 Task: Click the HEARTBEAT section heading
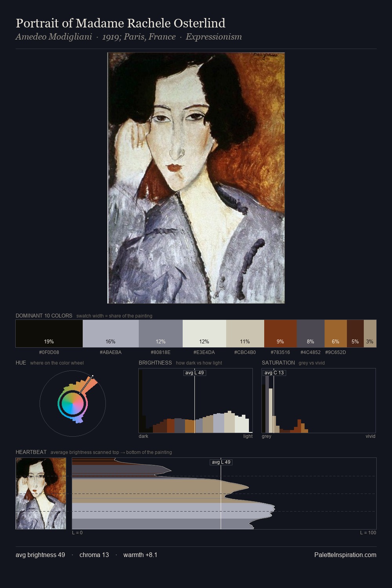tap(31, 452)
